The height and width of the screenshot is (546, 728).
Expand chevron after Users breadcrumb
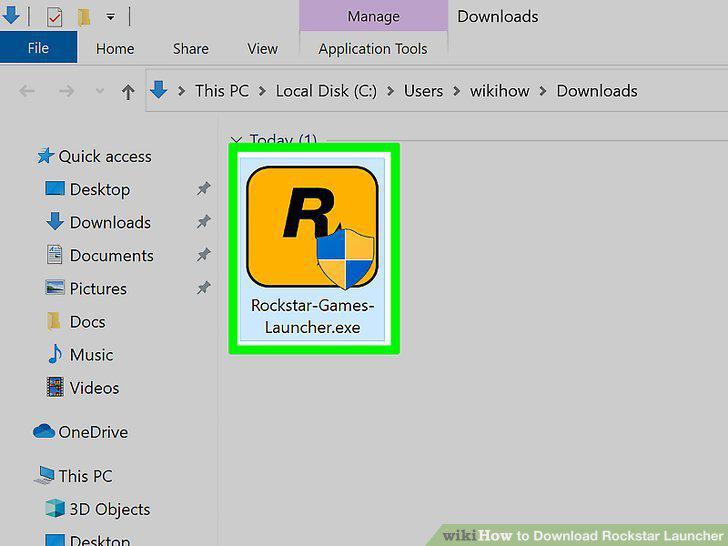pyautogui.click(x=456, y=91)
